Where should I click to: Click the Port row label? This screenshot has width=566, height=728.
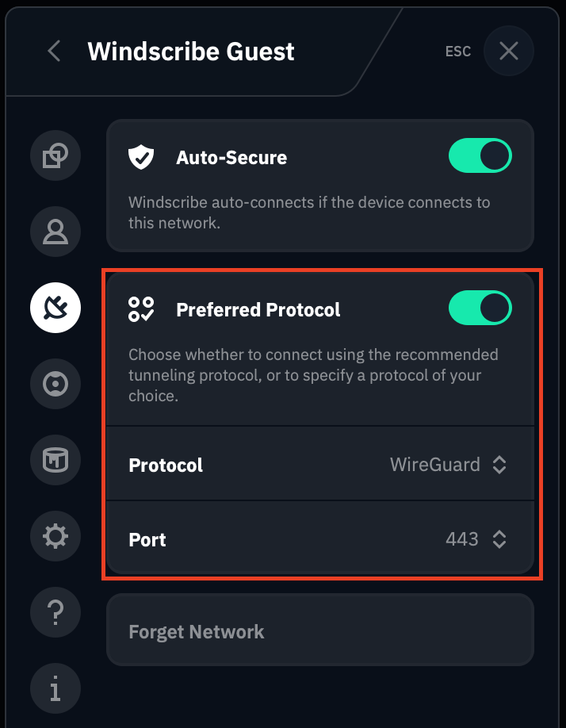(x=147, y=540)
